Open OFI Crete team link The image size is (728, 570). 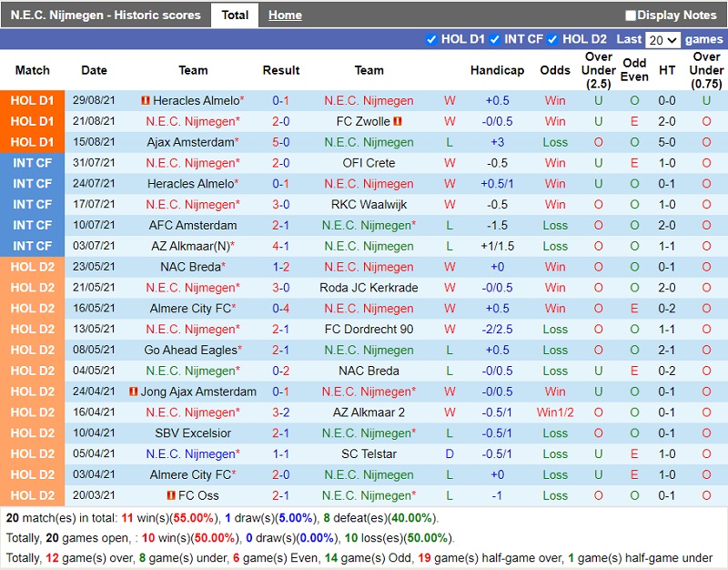(369, 163)
